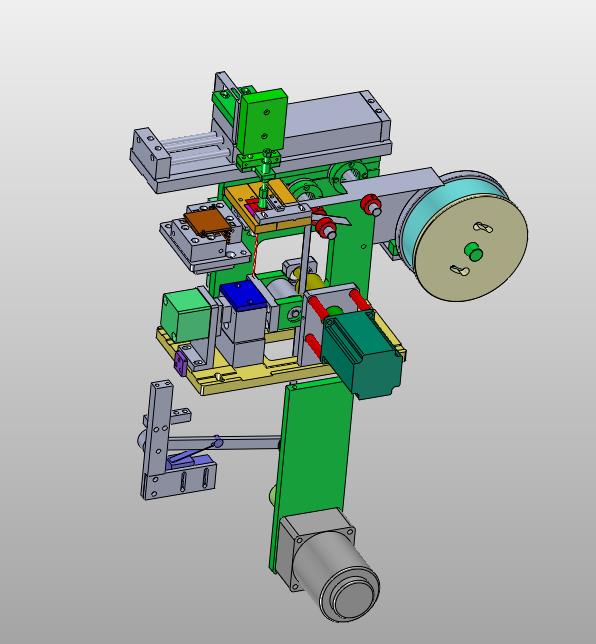Select the gray rod joining bracket and plate
Screen dimensions: 596x644
point(224,443)
